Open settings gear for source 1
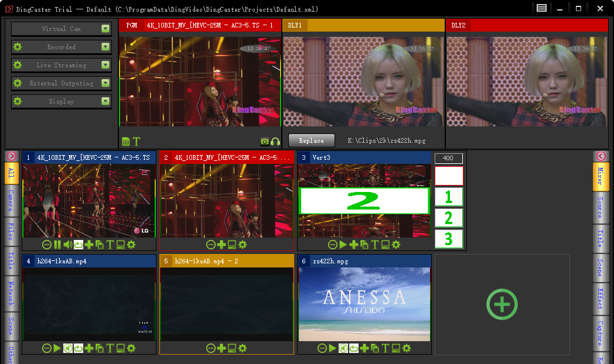Viewport: 614px width, 364px height. [x=131, y=245]
